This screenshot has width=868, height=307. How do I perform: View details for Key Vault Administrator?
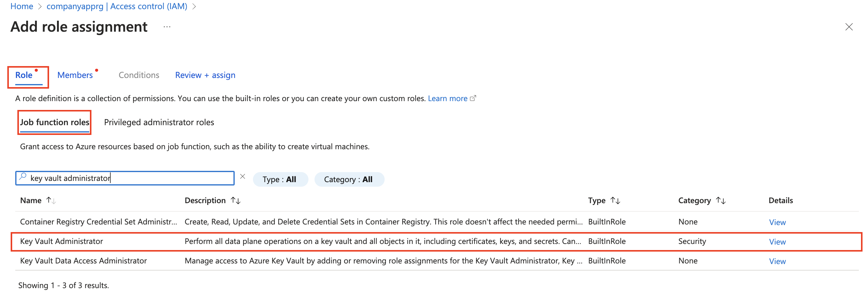777,242
